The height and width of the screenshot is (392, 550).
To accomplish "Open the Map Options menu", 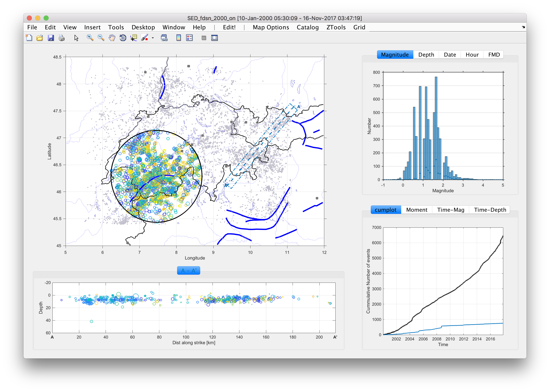I will [x=271, y=27].
